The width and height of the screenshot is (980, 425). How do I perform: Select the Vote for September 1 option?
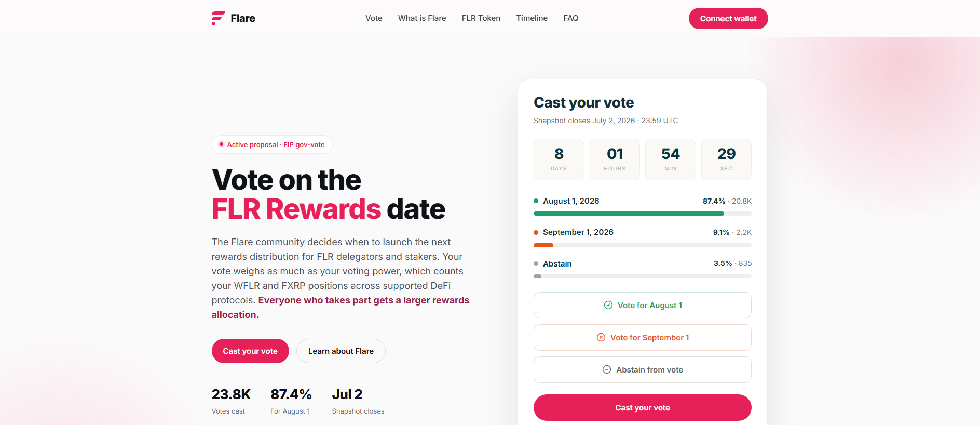click(x=643, y=337)
